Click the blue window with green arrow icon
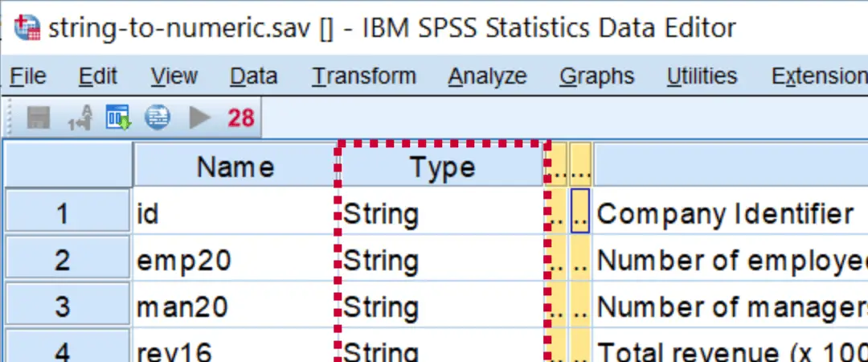Viewport: 868px width, 362px height. coord(118,118)
